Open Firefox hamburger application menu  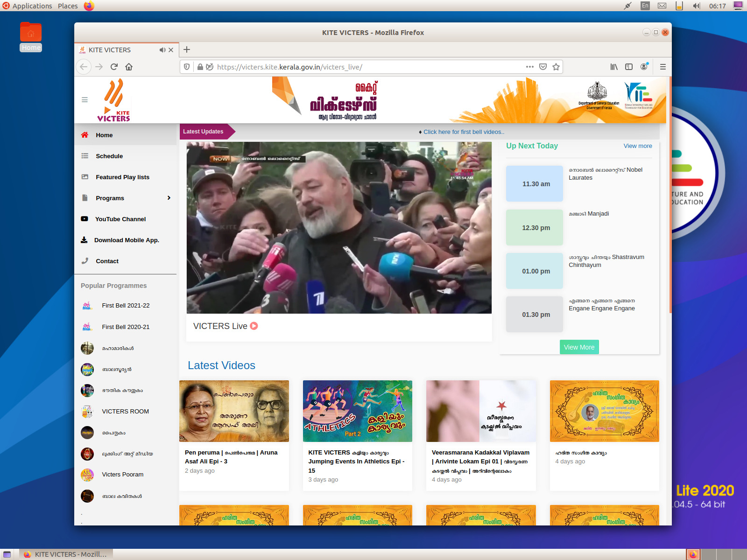662,67
